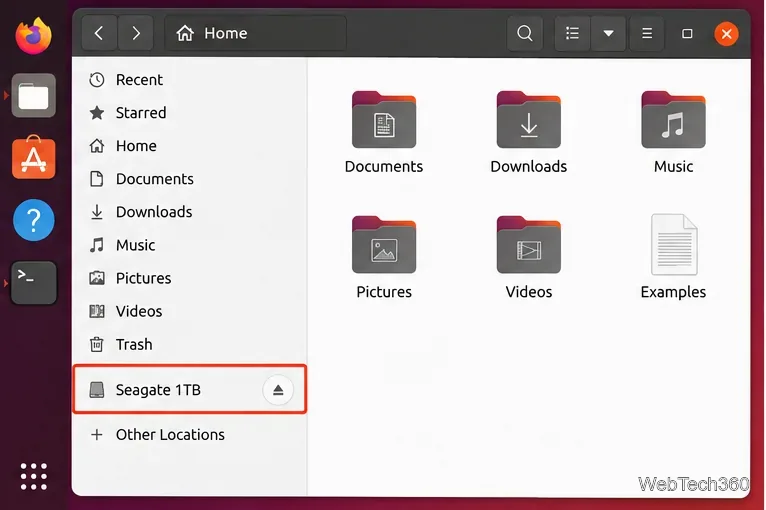The height and width of the screenshot is (510, 766).
Task: Select the Examples file icon
Action: tap(674, 245)
